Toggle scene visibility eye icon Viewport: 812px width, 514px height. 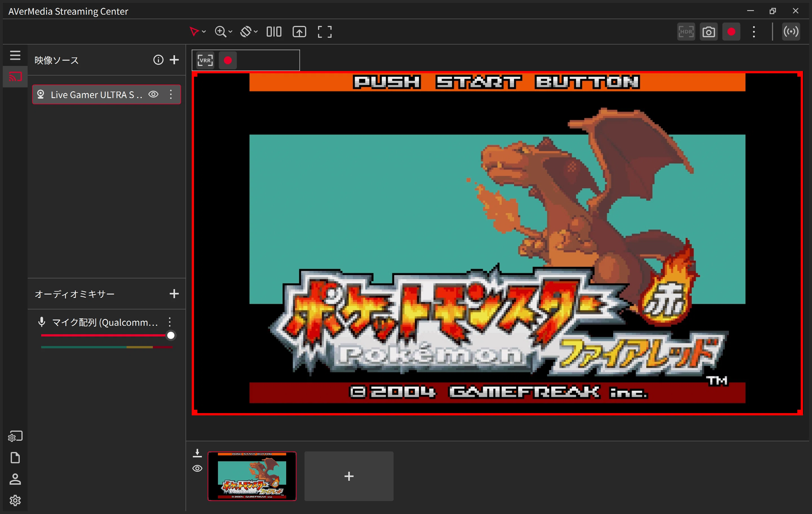pyautogui.click(x=197, y=469)
